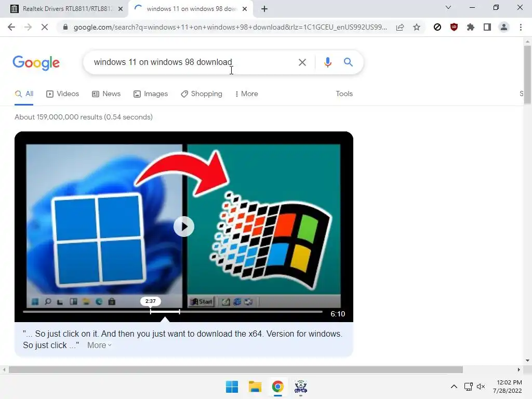The height and width of the screenshot is (399, 532).
Task: Switch to News results
Action: pyautogui.click(x=106, y=94)
